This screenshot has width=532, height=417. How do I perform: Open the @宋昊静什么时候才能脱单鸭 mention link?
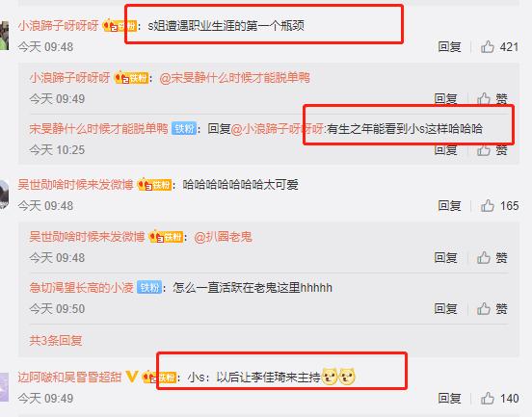click(234, 78)
